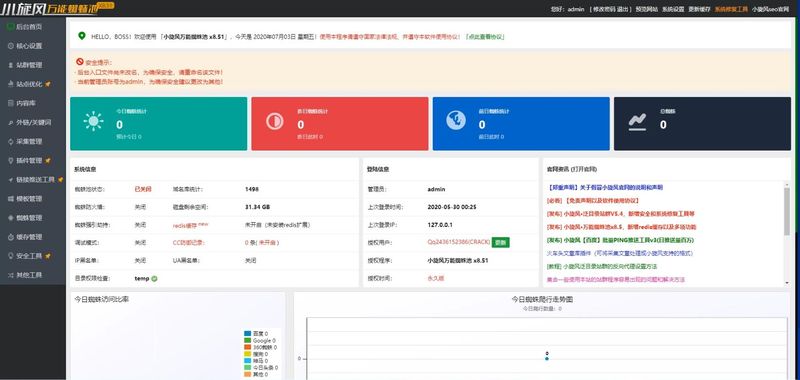Open 预览网站 in top bar
Image resolution: width=800 pixels, height=380 pixels.
(x=646, y=9)
